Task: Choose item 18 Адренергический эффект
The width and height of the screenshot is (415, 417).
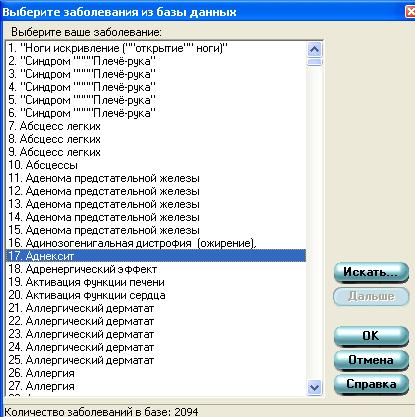Action: 156,269
